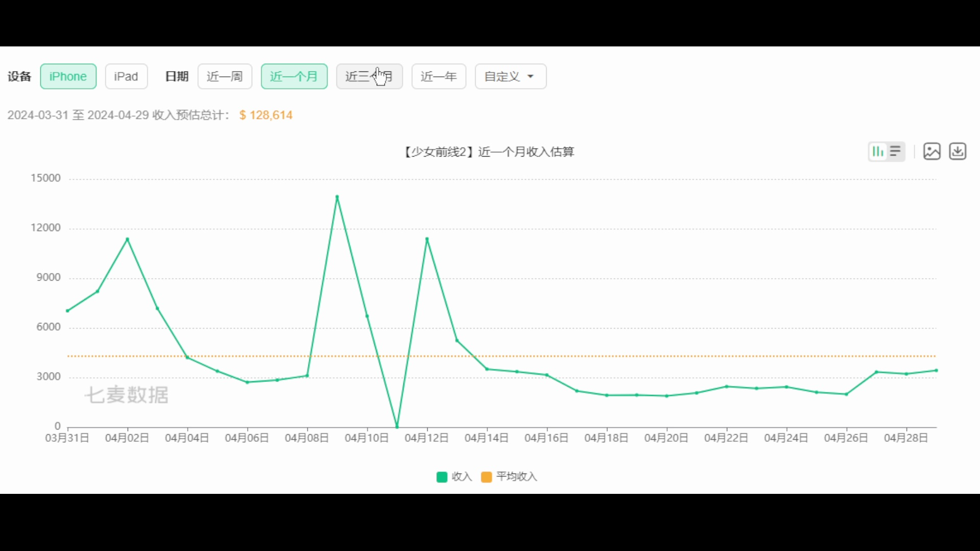Click the zero-revenue data point near 04月11日
Screen dimensions: 980x551
coord(397,426)
